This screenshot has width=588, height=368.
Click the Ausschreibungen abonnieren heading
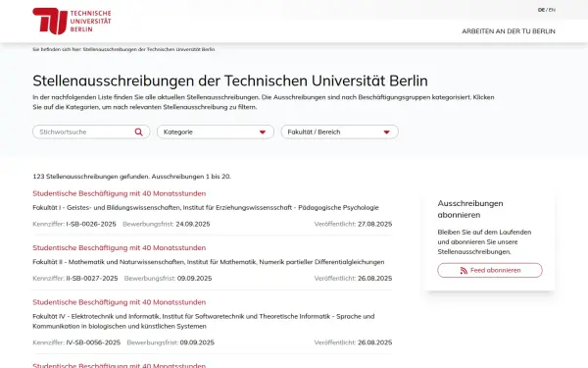[x=470, y=209]
